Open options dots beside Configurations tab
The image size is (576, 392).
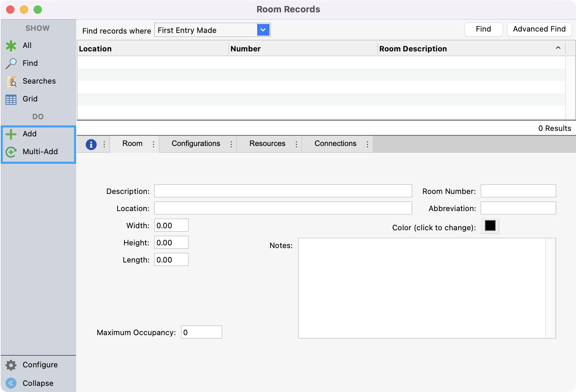[231, 144]
